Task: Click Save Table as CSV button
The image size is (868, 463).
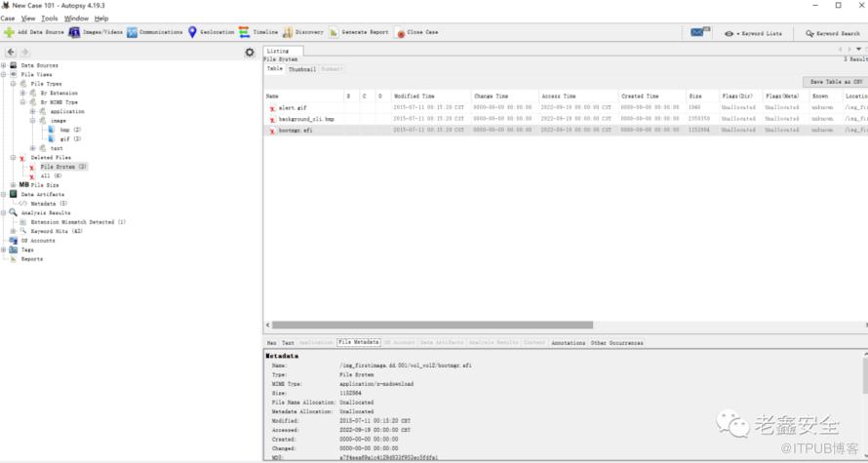Action: 836,82
